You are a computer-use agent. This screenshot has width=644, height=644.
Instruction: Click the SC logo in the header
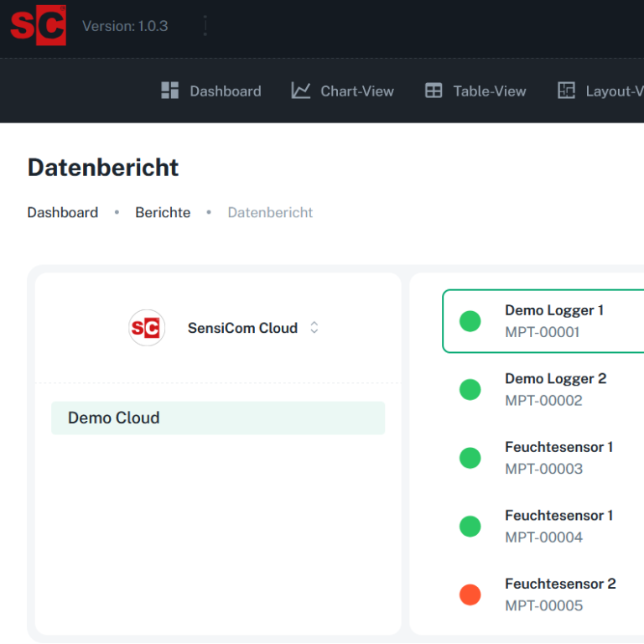38,25
